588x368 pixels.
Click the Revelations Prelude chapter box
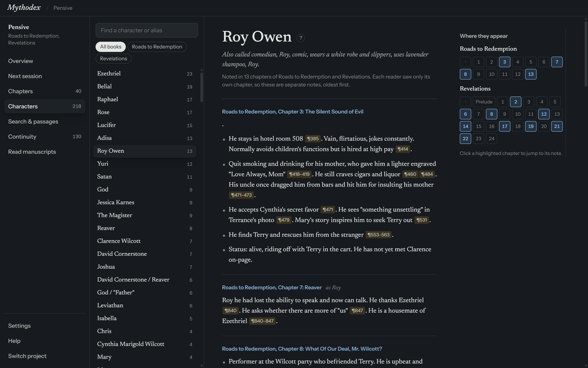(x=484, y=102)
